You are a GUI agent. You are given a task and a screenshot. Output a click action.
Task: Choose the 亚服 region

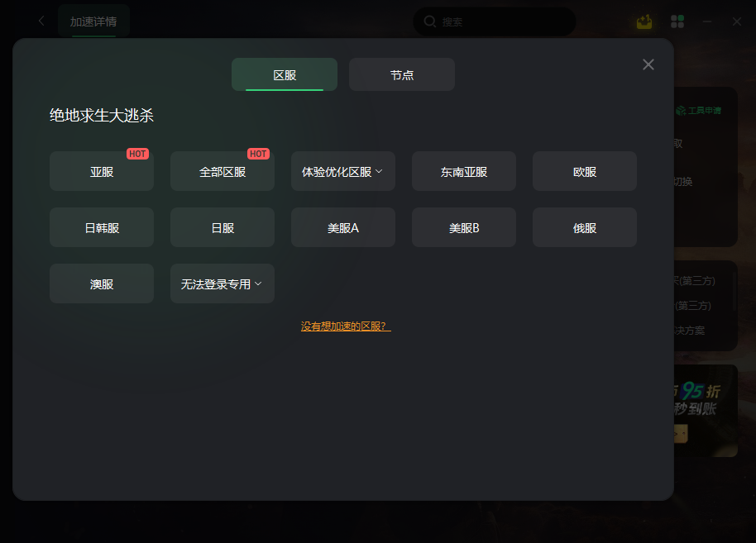[x=102, y=172]
